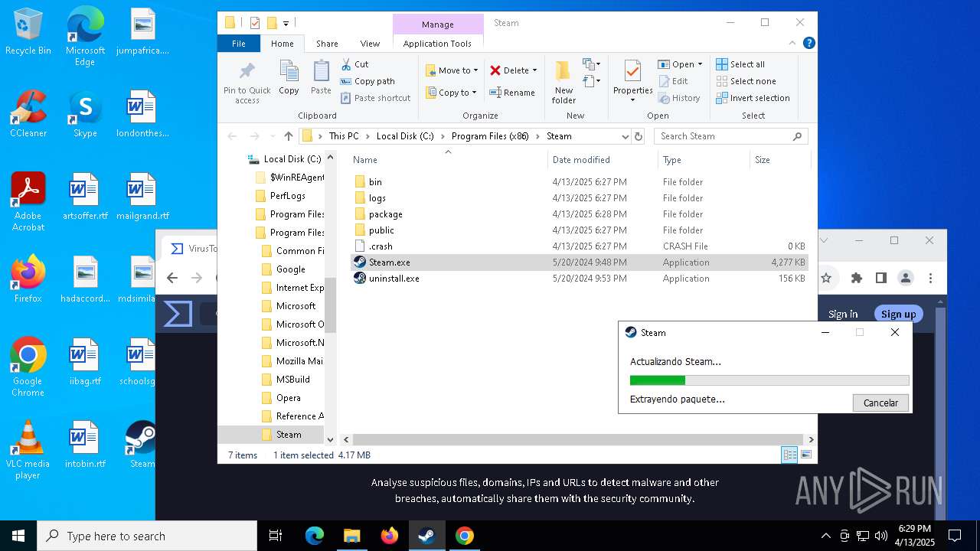The height and width of the screenshot is (551, 980).
Task: Click the Steam update progress bar
Action: click(769, 380)
